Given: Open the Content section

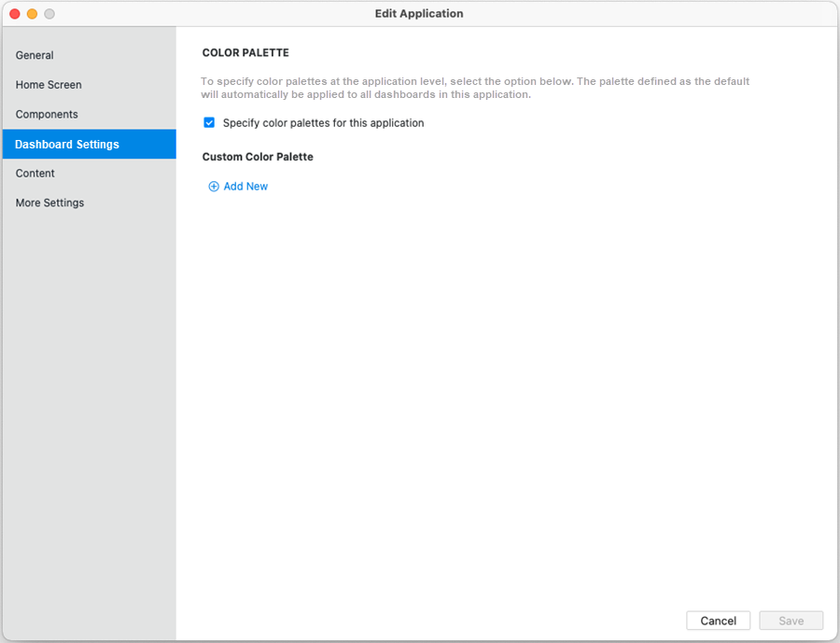Looking at the screenshot, I should pyautogui.click(x=35, y=174).
